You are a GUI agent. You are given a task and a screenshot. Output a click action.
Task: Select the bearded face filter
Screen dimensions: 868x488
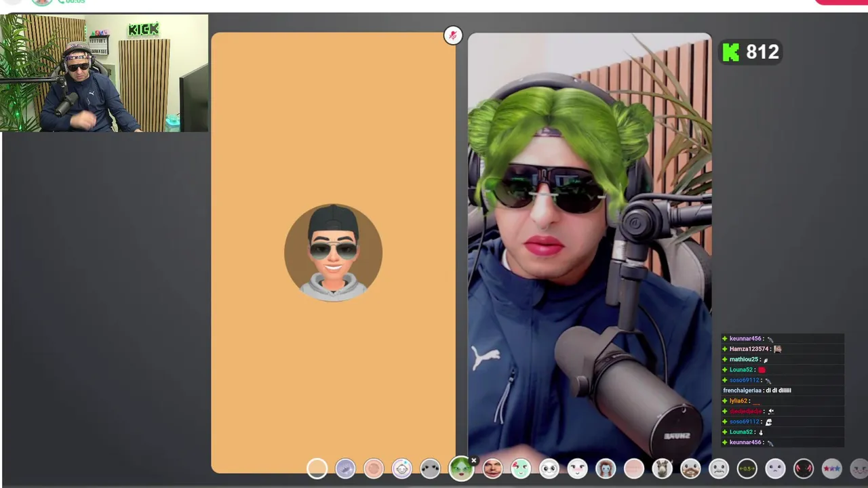point(690,468)
